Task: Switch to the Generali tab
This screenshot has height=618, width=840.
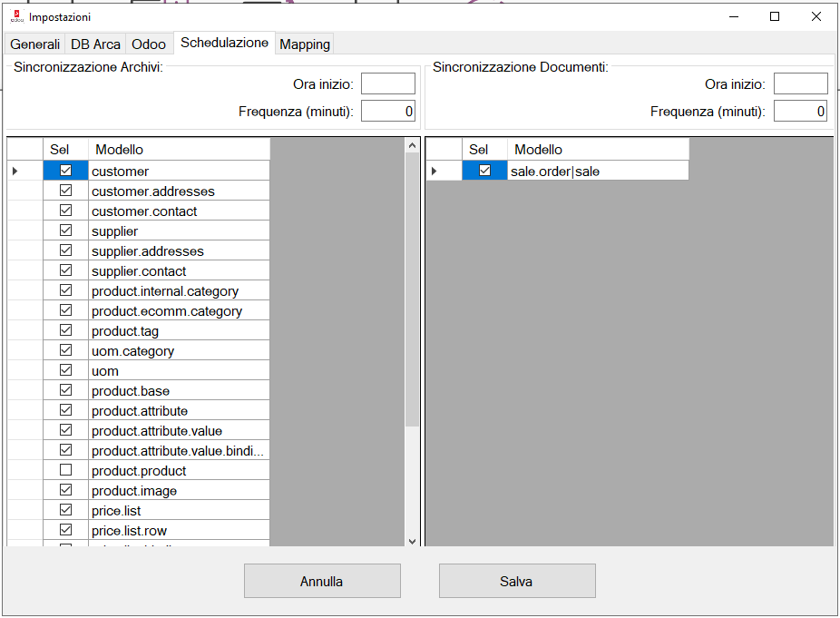Action: [x=35, y=44]
